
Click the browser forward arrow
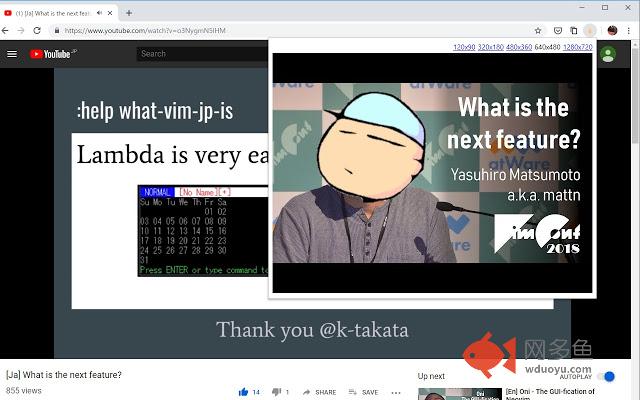(x=21, y=31)
